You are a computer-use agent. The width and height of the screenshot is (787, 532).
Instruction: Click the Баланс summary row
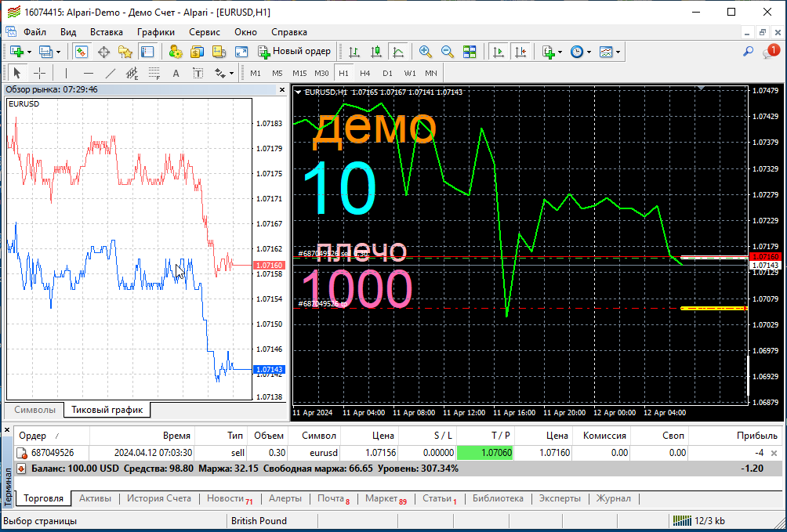[x=398, y=469]
